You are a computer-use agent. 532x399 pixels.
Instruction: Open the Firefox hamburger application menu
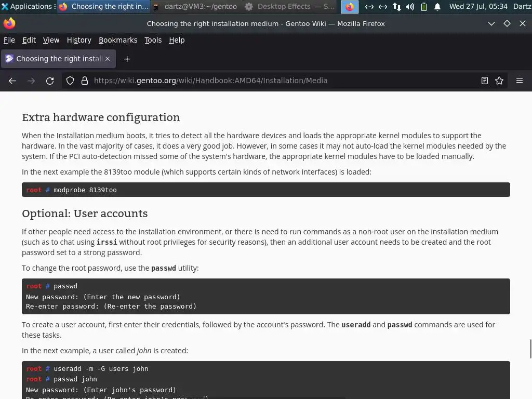tap(519, 81)
